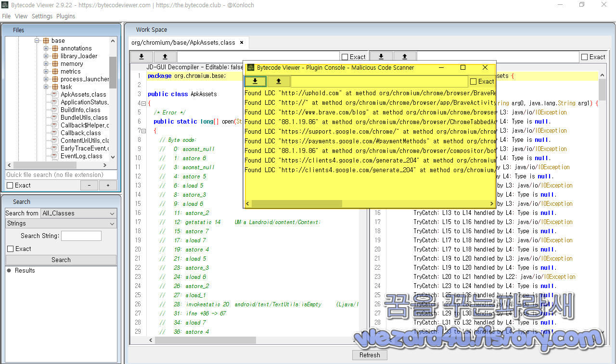Viewport: 616px width, 364px height.
Task: Expand the process_launcher package node
Action: coord(46,79)
